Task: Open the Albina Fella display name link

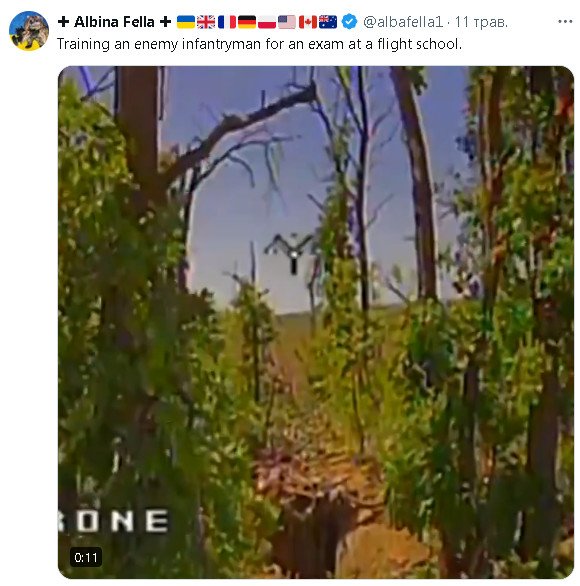Action: [114, 22]
